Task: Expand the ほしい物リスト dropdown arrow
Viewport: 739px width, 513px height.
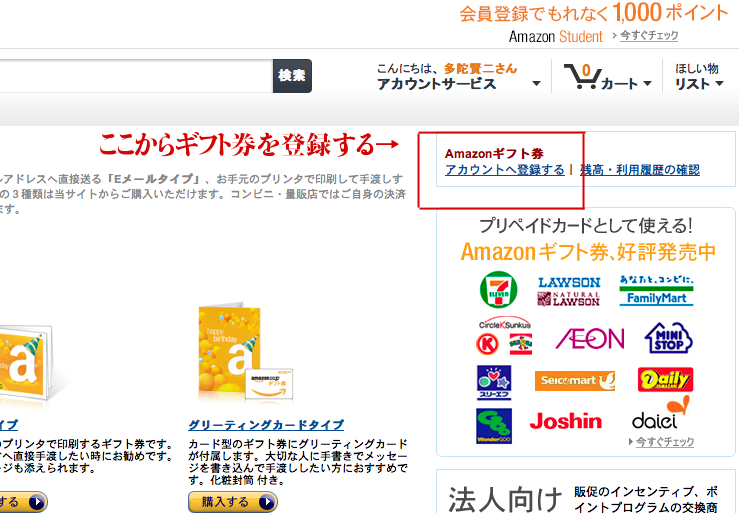Action: [719, 83]
